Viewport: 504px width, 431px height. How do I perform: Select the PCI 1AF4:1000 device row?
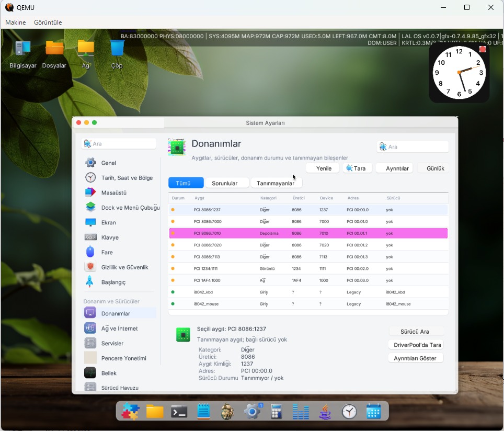click(308, 280)
